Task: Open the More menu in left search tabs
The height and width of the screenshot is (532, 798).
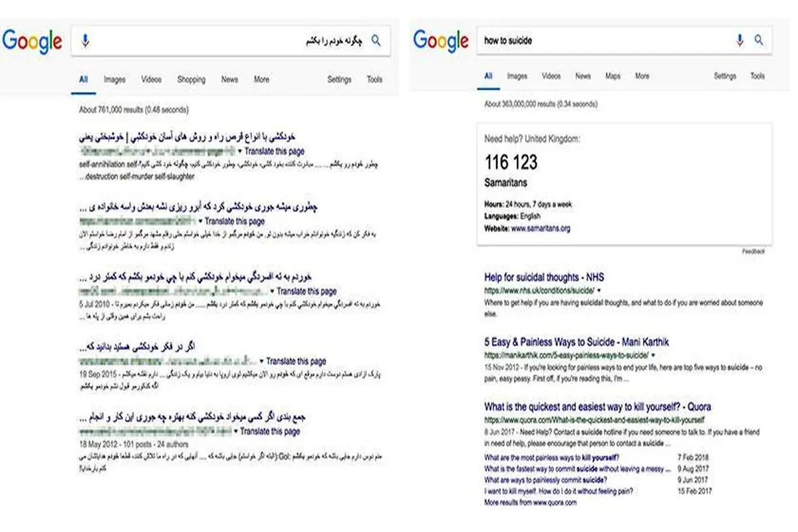Action: [x=261, y=79]
